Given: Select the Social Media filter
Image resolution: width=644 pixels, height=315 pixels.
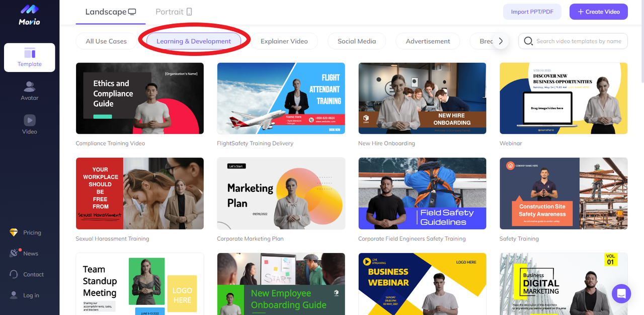Looking at the screenshot, I should point(357,41).
